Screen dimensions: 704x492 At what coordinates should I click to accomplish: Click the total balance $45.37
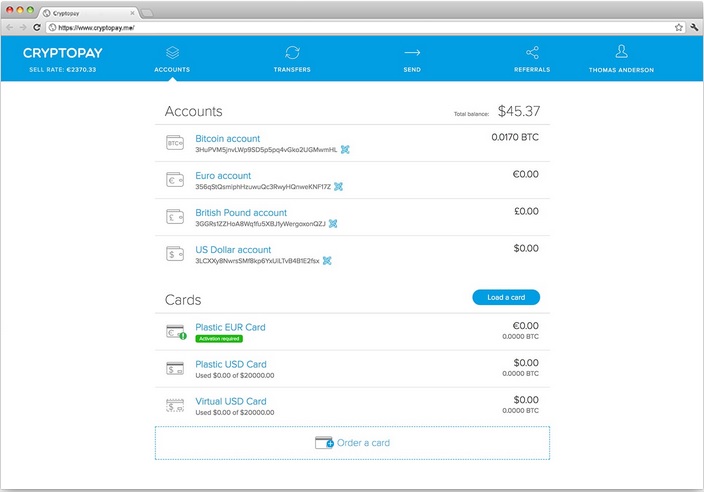(519, 111)
